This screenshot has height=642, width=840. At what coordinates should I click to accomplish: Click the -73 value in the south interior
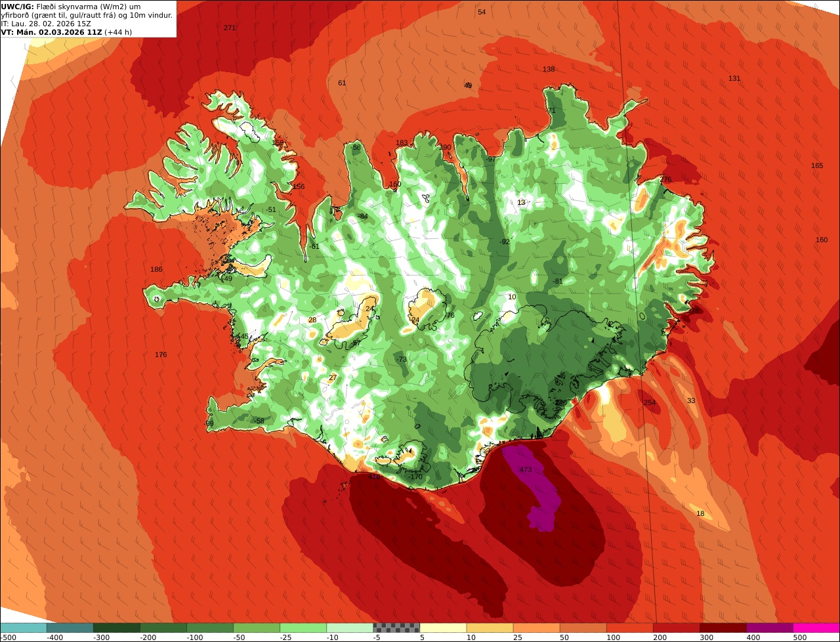tap(402, 359)
